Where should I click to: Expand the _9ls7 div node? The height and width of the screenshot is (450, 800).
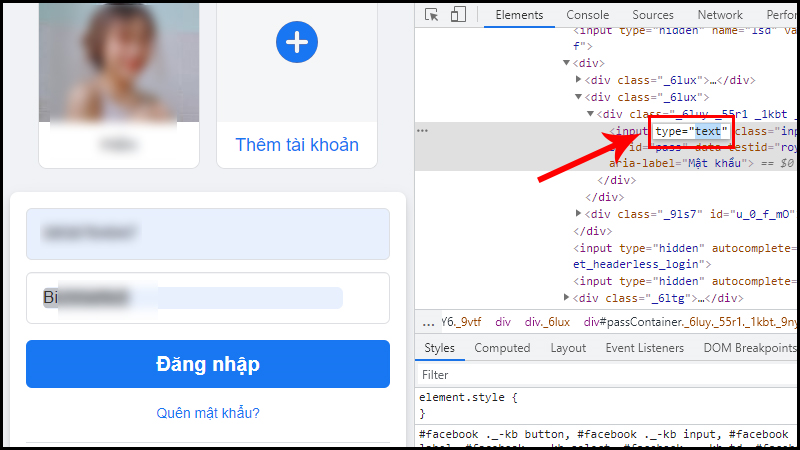(578, 213)
